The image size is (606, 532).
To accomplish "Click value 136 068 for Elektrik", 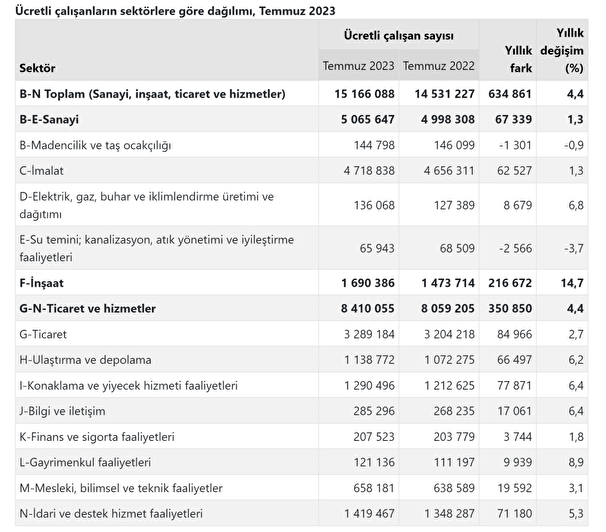I will coord(374,205).
